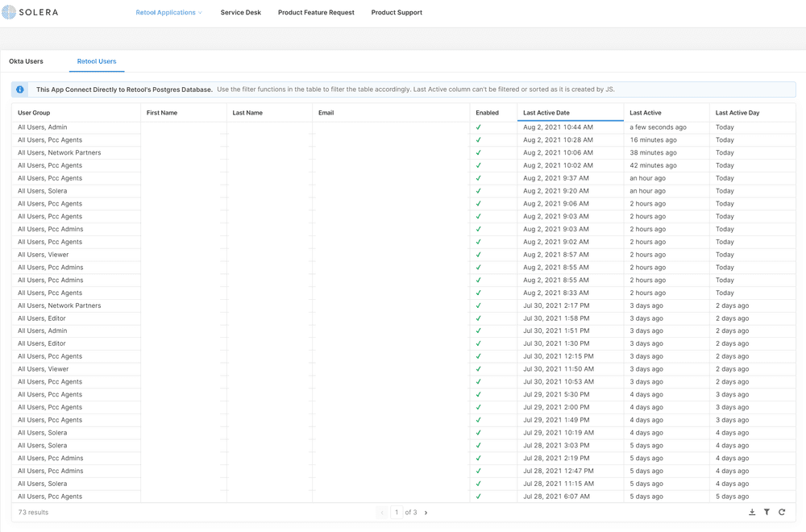Refresh the Retool Users table
Image resolution: width=806 pixels, height=532 pixels.
[x=782, y=512]
